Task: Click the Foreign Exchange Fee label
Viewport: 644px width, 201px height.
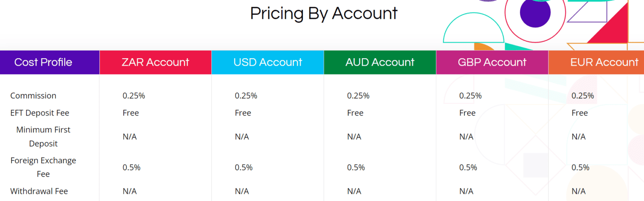Action: 43,167
